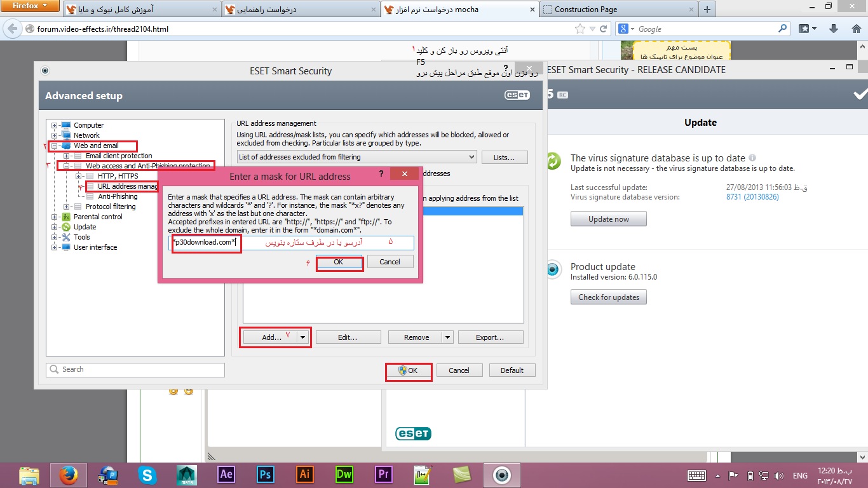Open File Explorer from the taskbar

pos(29,475)
